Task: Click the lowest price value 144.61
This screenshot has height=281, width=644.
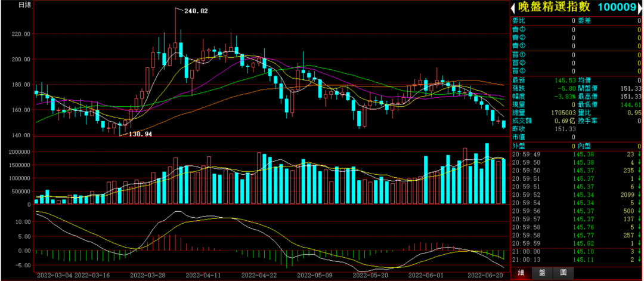Action: coord(631,104)
